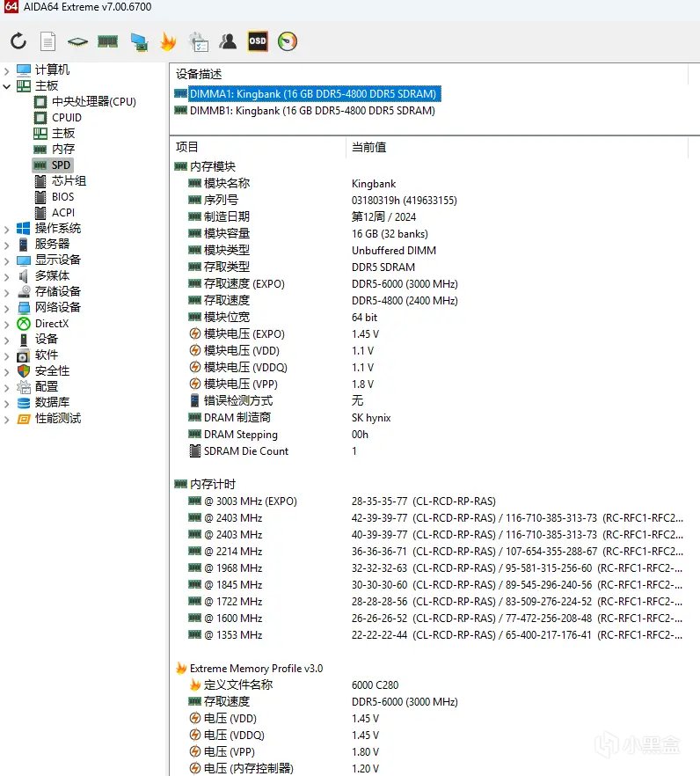Click the database icon beside 数据库
700x776 pixels.
click(23, 403)
